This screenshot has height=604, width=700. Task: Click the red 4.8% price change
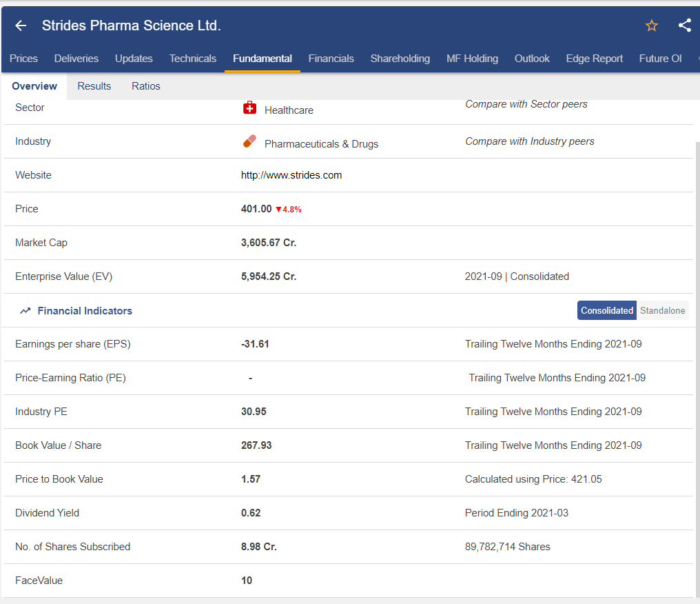pos(289,210)
